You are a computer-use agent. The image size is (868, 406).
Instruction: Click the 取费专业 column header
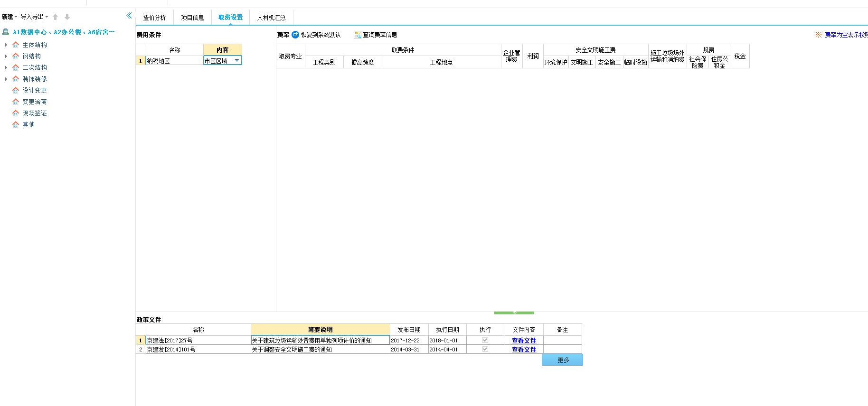pos(291,56)
